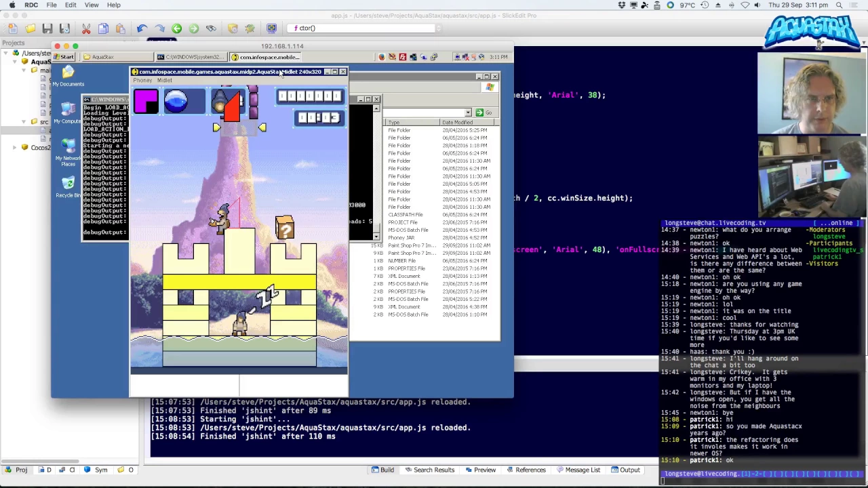Collapse the AquaStax project tree node
Screen dimensions: 868x488
(x=15, y=62)
